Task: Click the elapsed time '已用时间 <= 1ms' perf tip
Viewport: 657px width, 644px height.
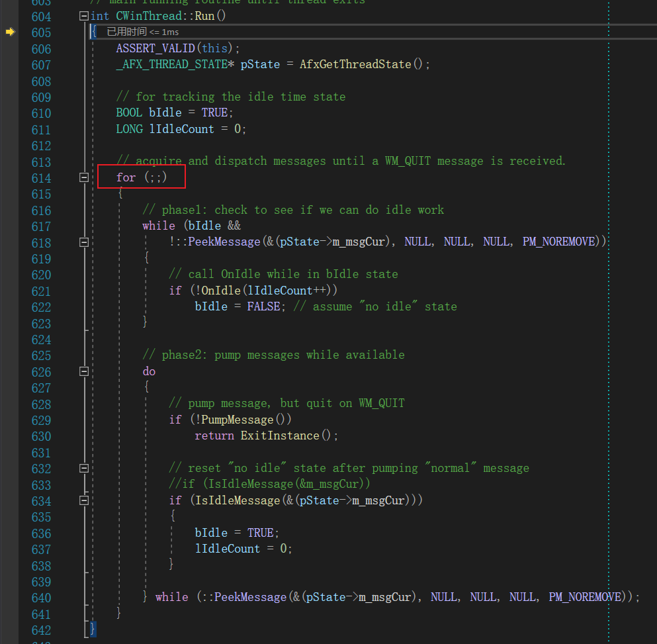Action: [x=142, y=32]
